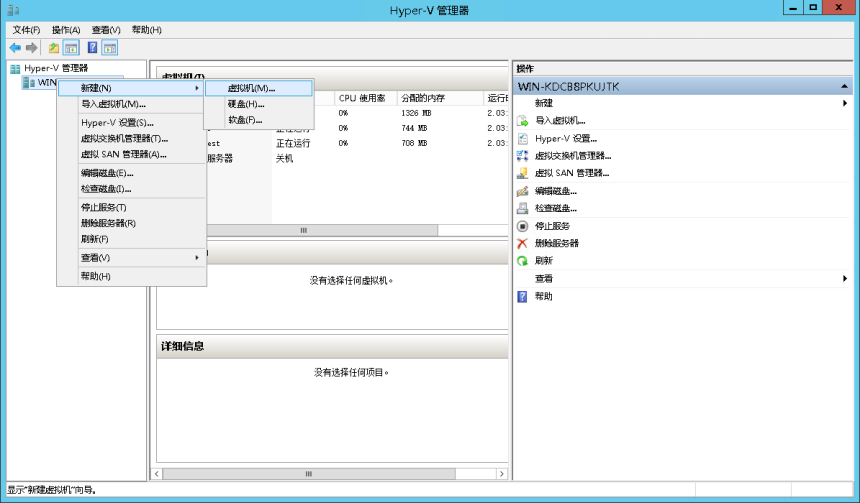Select the Hyper-V 管理器 tree root label

(56, 68)
